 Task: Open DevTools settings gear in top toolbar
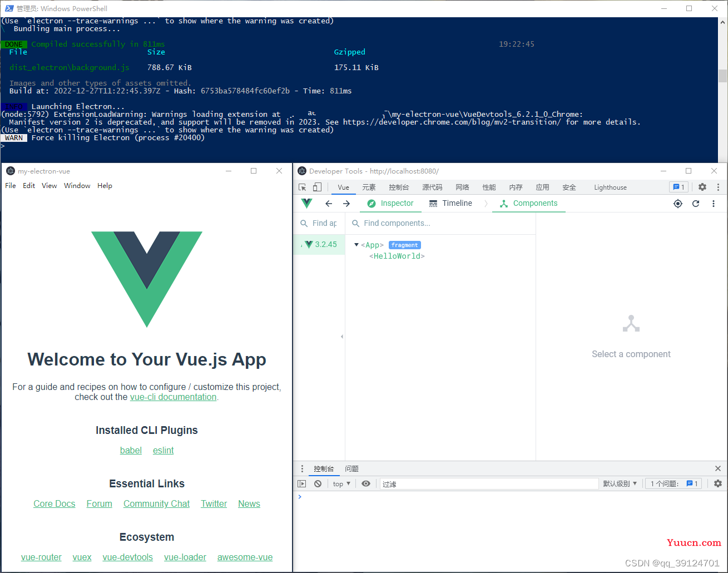(x=702, y=187)
